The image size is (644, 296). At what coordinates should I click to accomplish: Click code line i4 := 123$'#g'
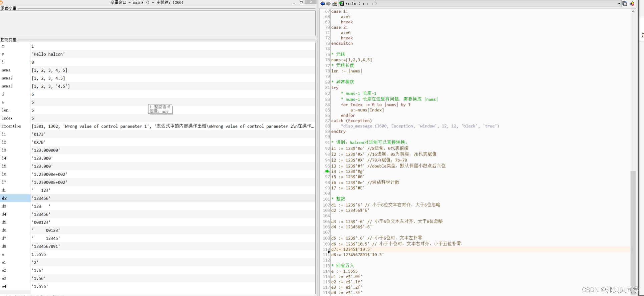tap(348, 172)
